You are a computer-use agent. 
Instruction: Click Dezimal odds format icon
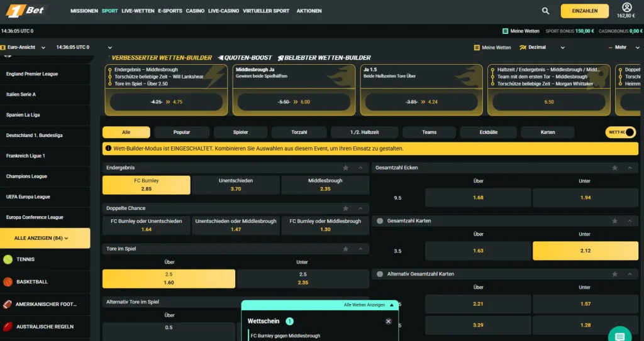click(523, 48)
